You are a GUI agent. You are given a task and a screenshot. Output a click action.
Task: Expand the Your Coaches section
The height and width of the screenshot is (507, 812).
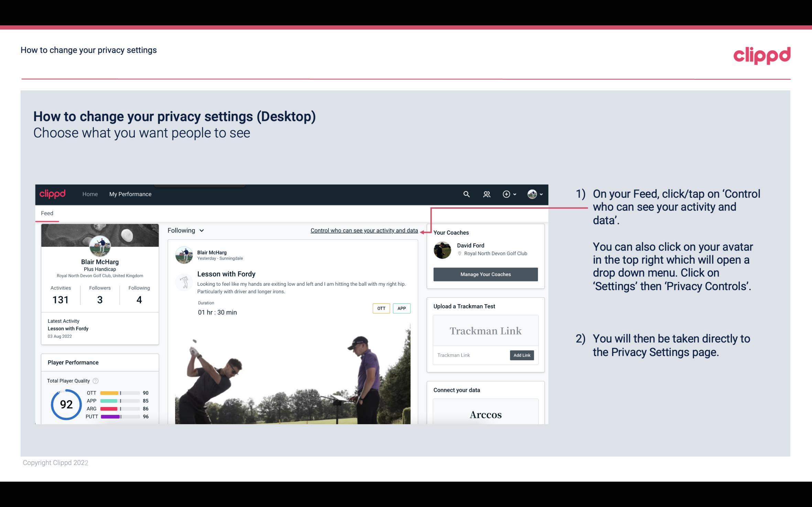click(451, 232)
